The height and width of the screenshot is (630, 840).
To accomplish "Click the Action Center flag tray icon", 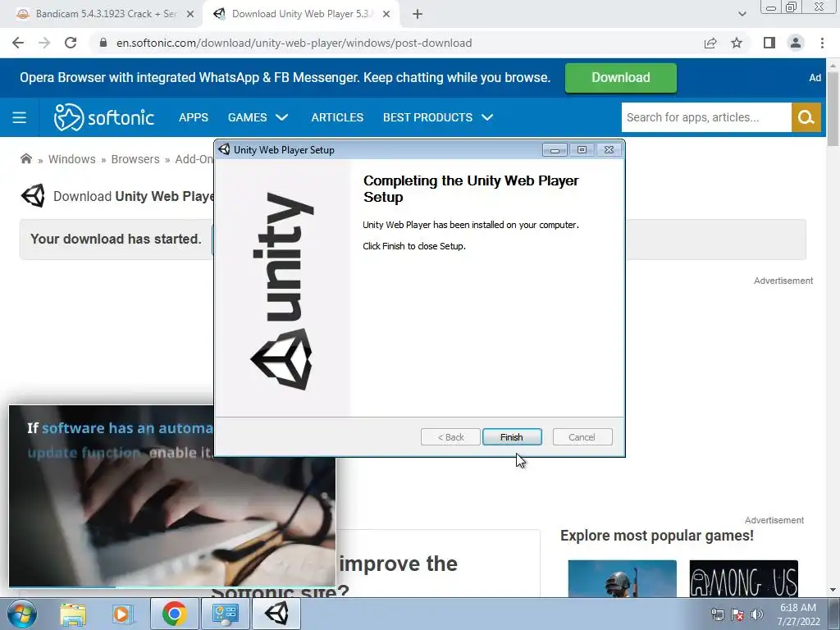I will click(x=737, y=614).
